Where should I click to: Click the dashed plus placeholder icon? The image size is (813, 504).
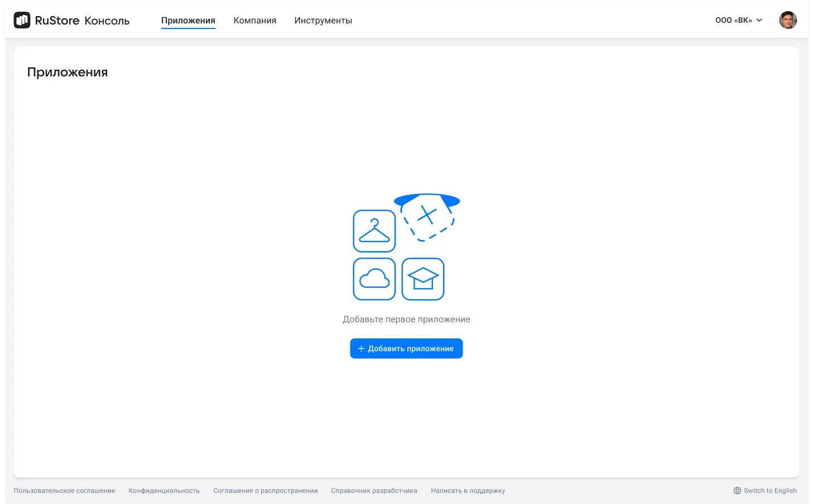click(x=427, y=216)
